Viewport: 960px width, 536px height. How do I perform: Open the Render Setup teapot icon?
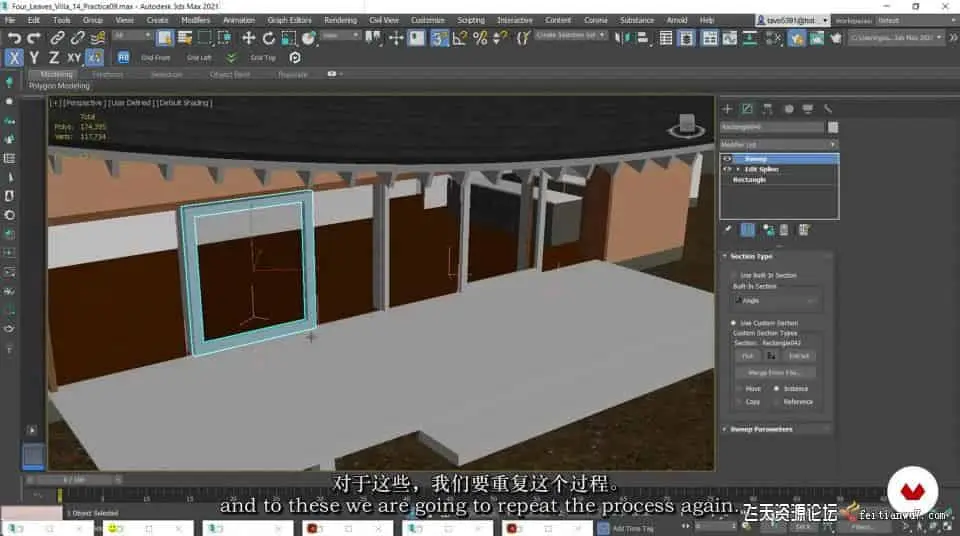[796, 38]
